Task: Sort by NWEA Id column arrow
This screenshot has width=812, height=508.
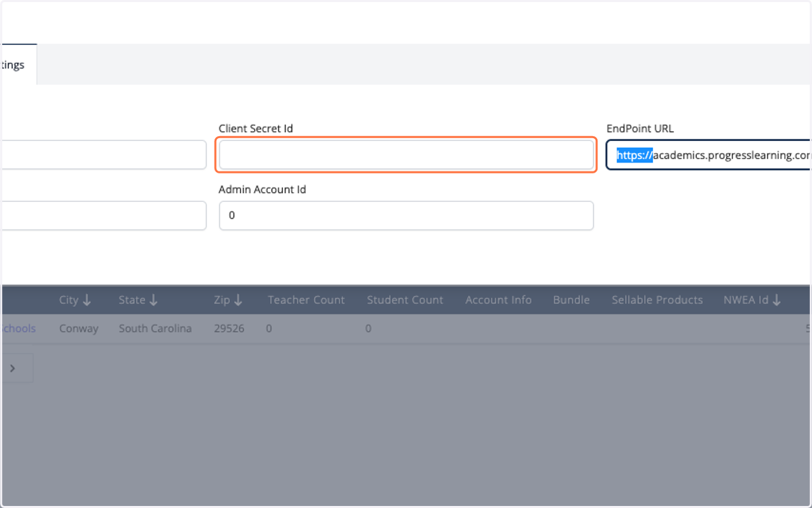Action: pyautogui.click(x=776, y=300)
